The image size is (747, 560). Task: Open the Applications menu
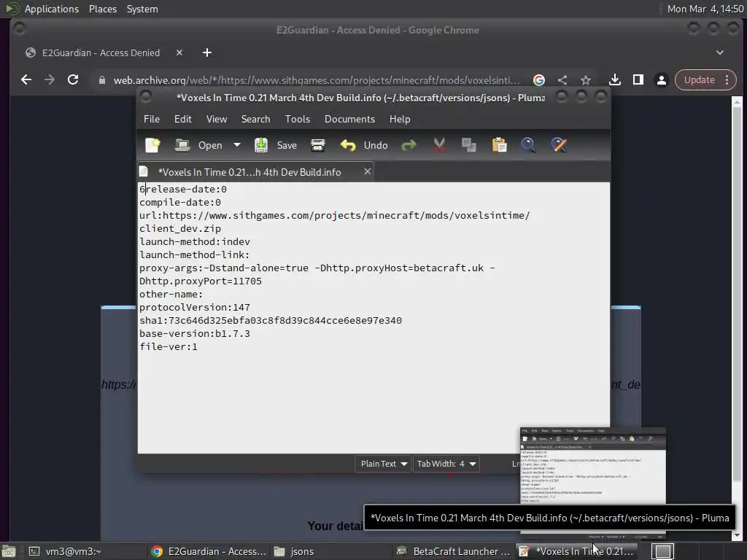click(52, 9)
